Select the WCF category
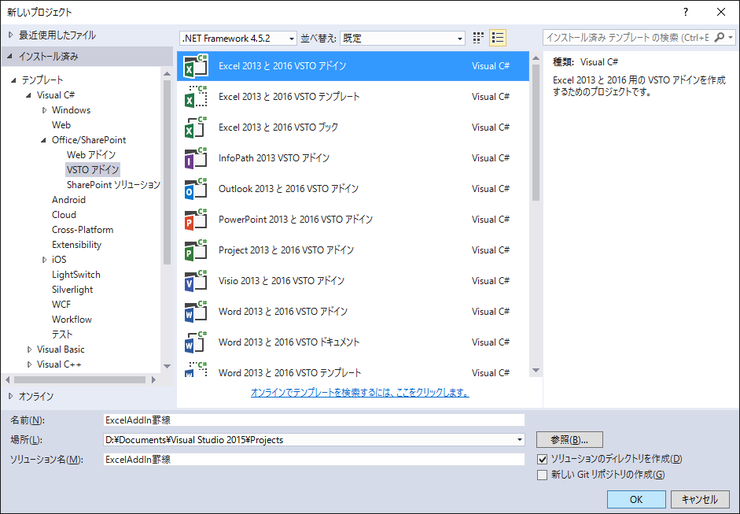Viewport: 740px width, 514px height. [x=61, y=304]
